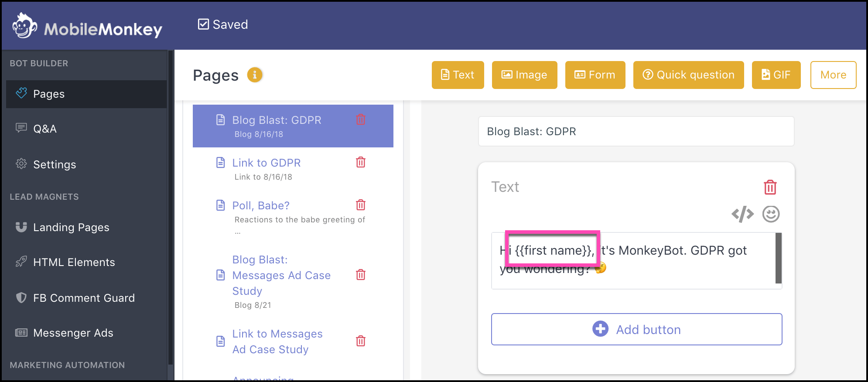
Task: Open Q&A in the sidebar
Action: (x=45, y=129)
